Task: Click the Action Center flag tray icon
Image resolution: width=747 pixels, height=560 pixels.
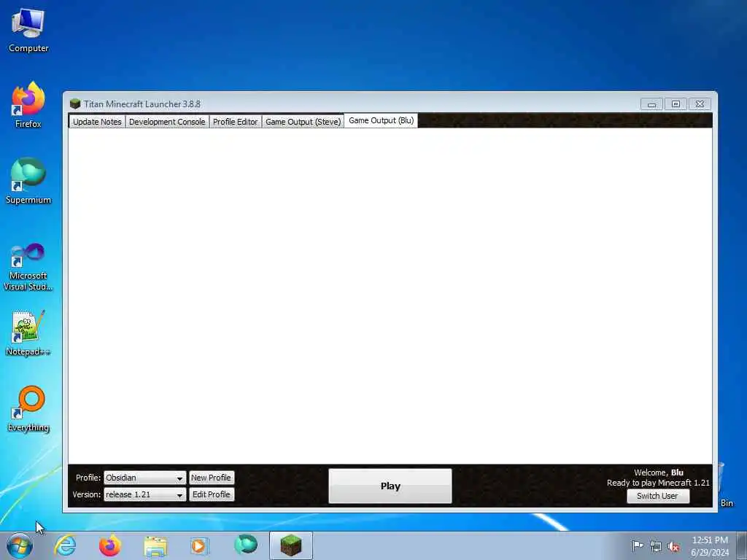Action: pos(637,546)
